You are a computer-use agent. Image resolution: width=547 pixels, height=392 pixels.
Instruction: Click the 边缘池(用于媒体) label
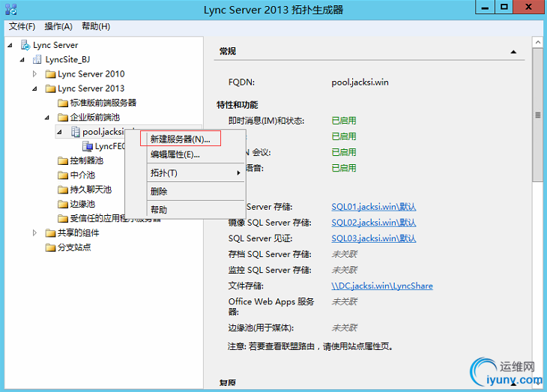261,328
